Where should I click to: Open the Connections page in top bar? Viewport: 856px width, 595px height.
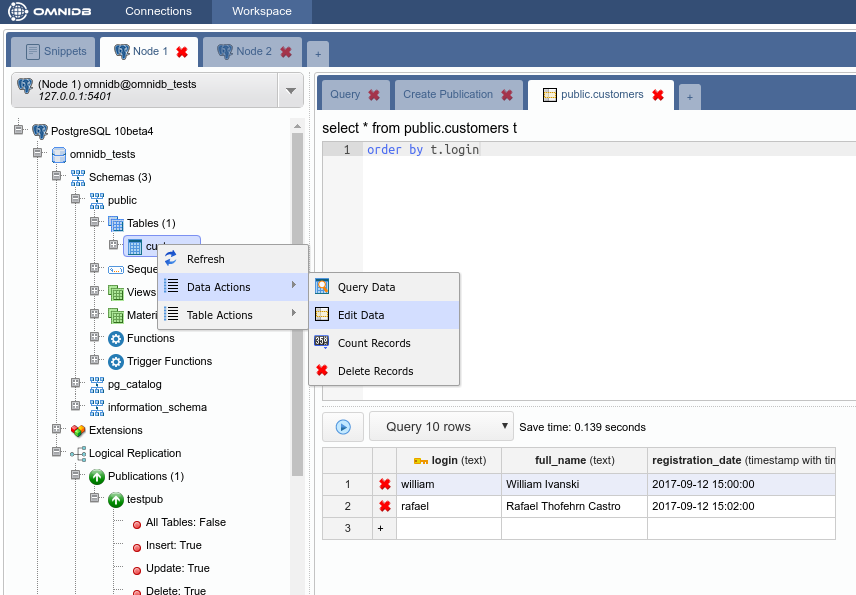(158, 12)
